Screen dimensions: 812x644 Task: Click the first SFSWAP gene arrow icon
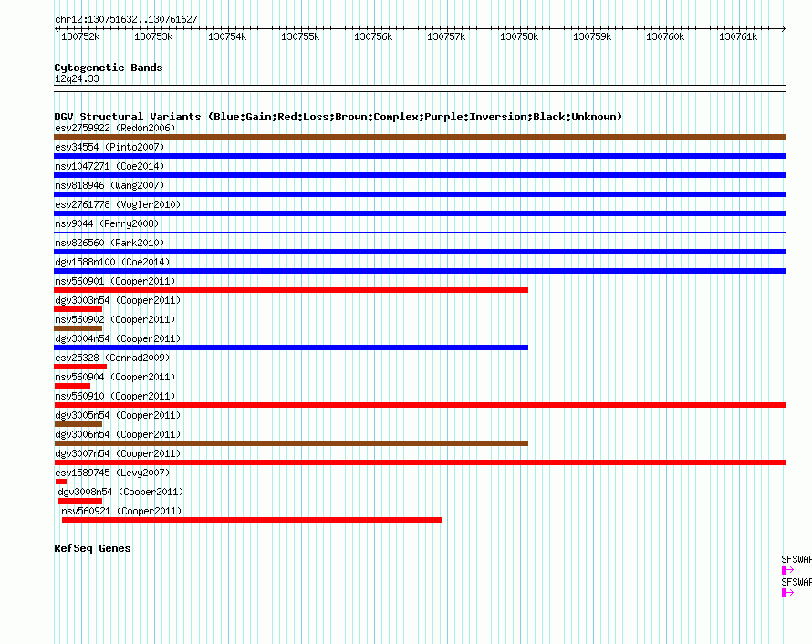tap(787, 570)
